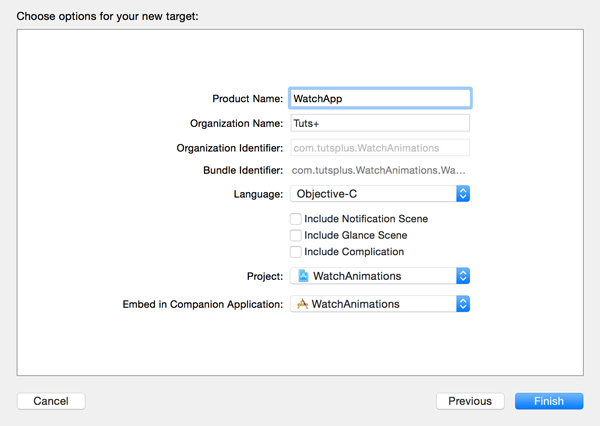
Task: Click the "Embed in Companion Application:" label
Action: [x=201, y=304]
